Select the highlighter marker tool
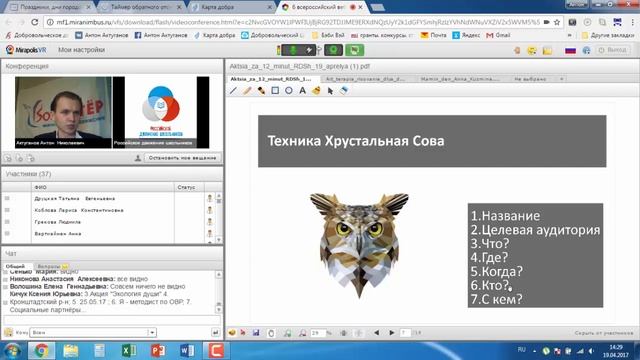 click(261, 91)
